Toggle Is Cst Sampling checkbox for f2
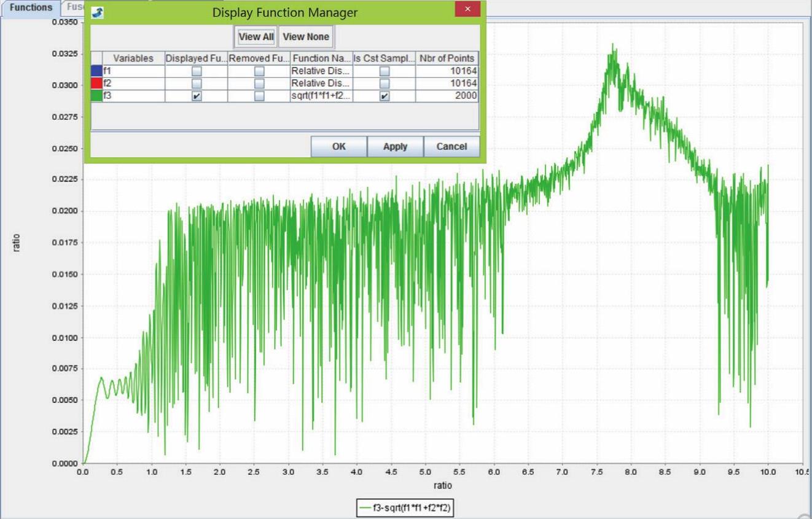The height and width of the screenshot is (519, 812). point(385,84)
